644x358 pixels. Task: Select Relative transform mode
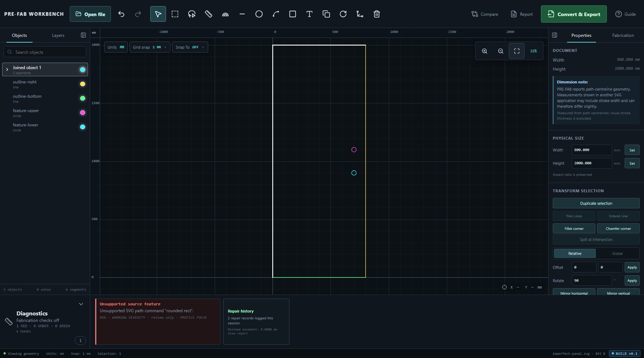(x=575, y=253)
